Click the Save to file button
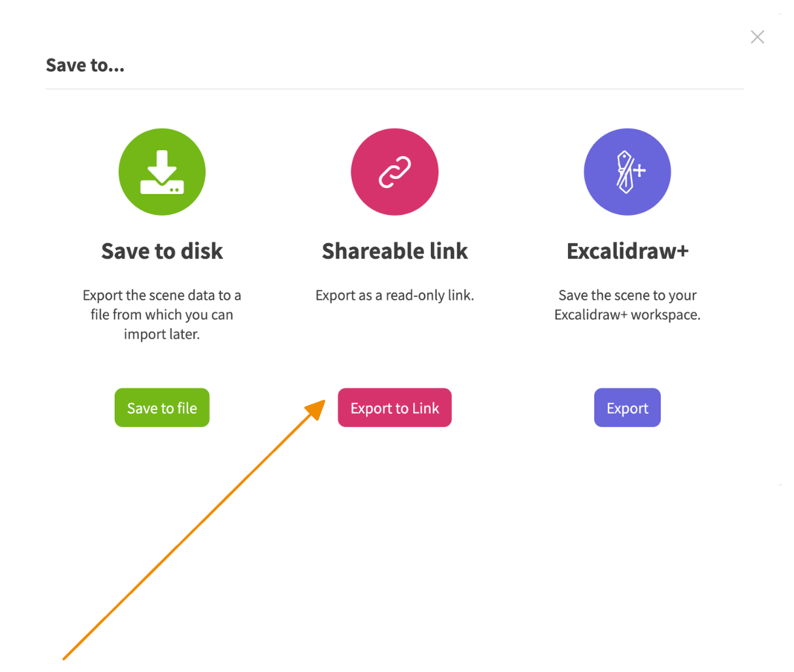 pos(162,408)
